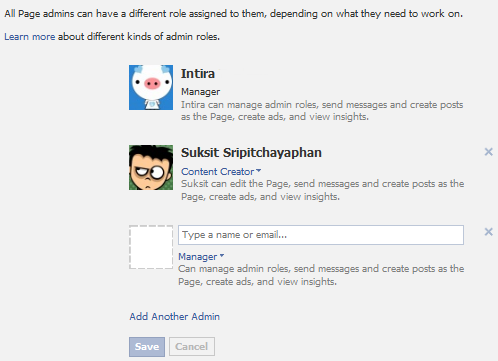The width and height of the screenshot is (498, 361).
Task: Remove the empty new admin row
Action: (488, 232)
